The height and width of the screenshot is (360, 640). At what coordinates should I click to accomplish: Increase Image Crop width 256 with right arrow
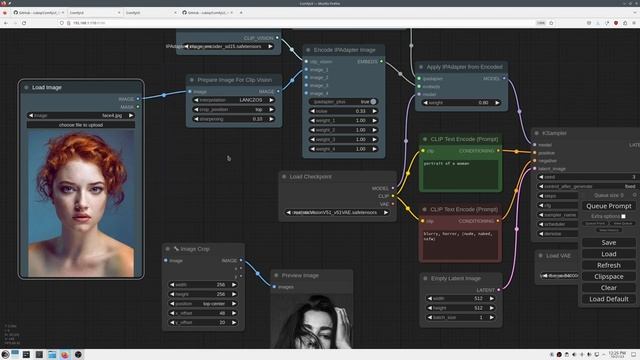(x=234, y=285)
